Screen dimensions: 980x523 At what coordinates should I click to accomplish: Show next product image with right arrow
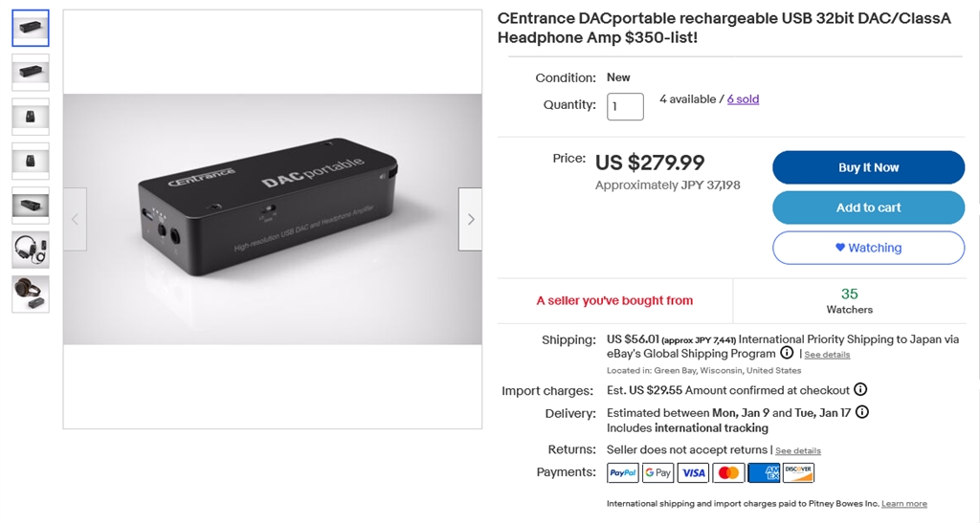coord(470,219)
